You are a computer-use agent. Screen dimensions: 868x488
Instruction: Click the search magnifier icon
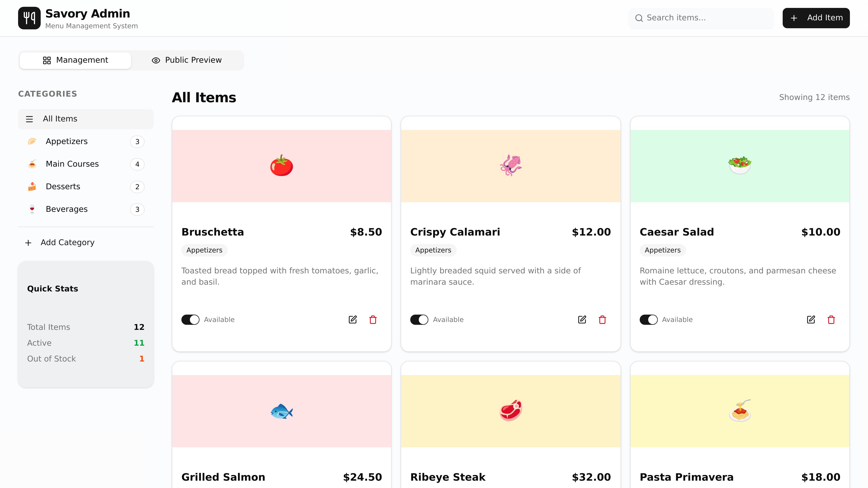(639, 18)
